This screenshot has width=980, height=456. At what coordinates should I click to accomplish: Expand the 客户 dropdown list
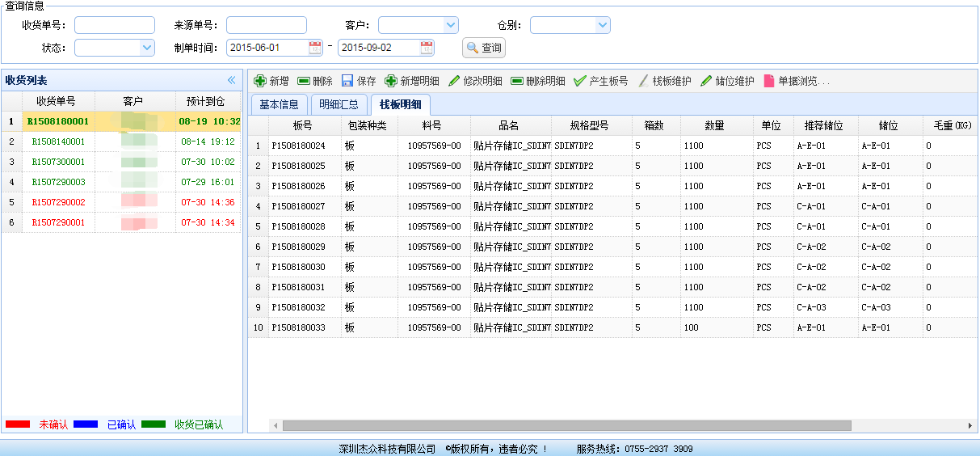[x=451, y=25]
